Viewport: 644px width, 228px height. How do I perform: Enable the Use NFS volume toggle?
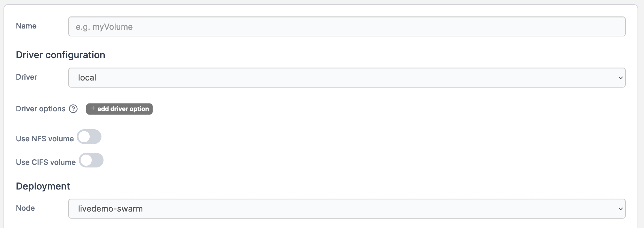point(89,137)
